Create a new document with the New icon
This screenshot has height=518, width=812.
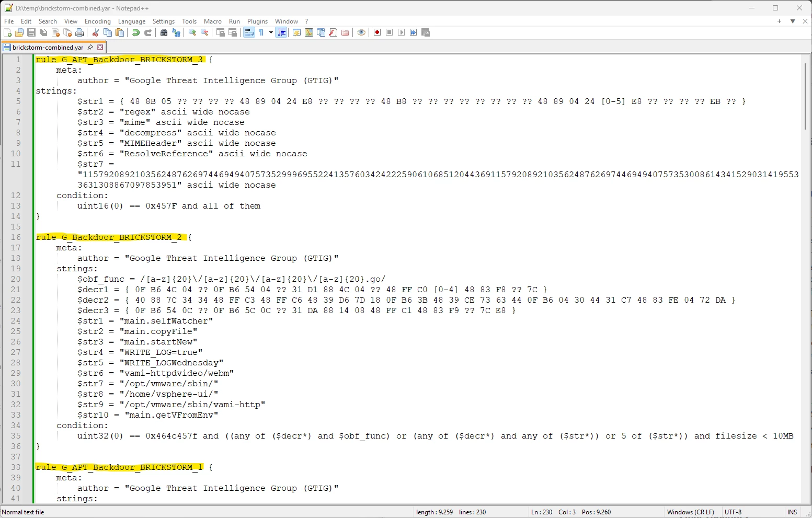[x=7, y=32]
